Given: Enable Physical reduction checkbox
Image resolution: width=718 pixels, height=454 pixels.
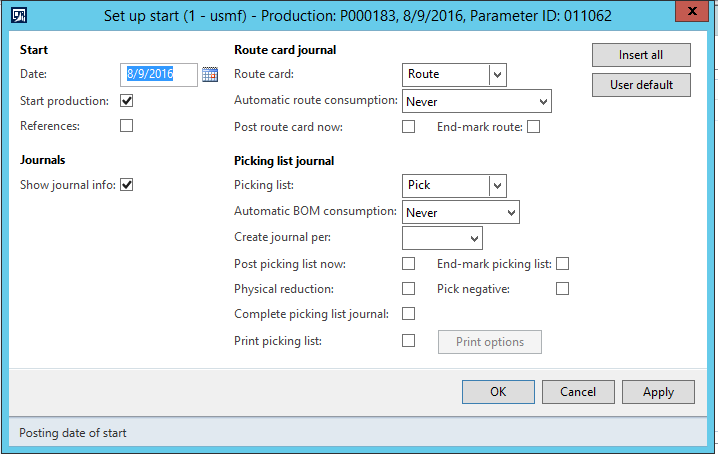Looking at the screenshot, I should click(x=408, y=289).
